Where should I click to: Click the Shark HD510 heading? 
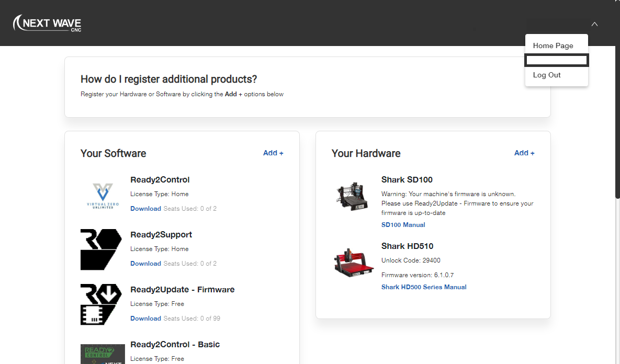(407, 246)
